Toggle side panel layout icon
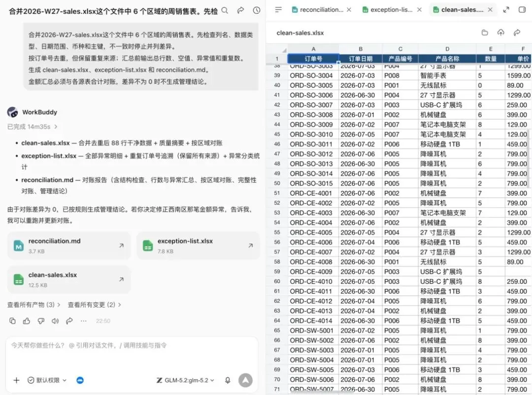 [x=522, y=10]
